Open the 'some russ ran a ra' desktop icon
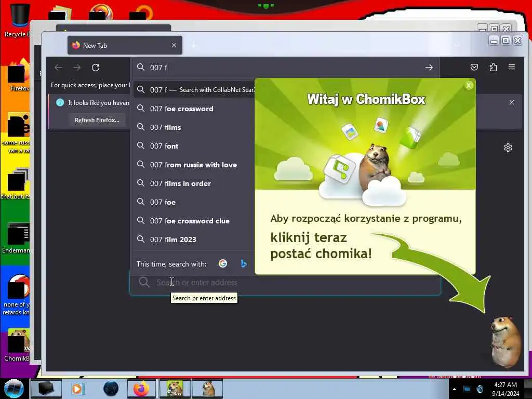The height and width of the screenshot is (399, 532). [x=16, y=133]
